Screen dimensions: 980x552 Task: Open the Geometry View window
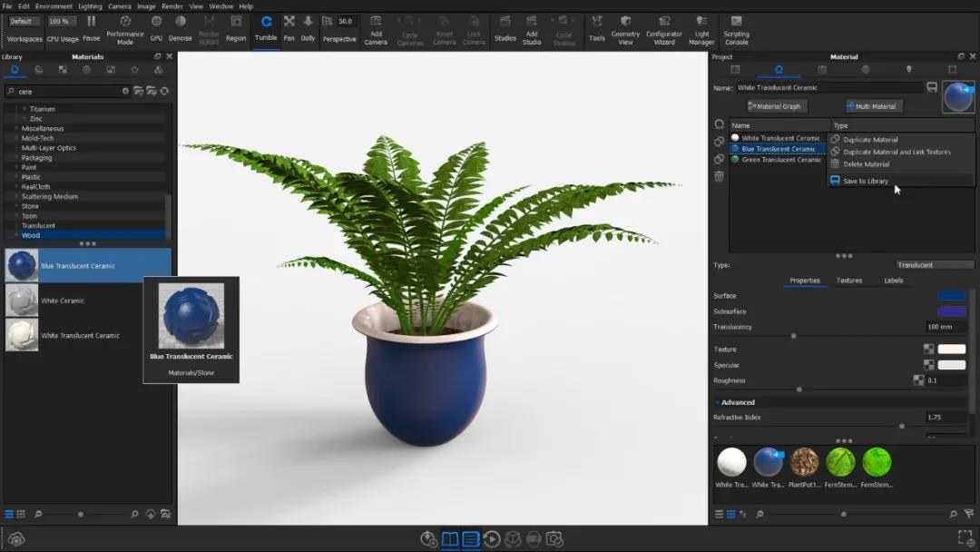point(625,28)
